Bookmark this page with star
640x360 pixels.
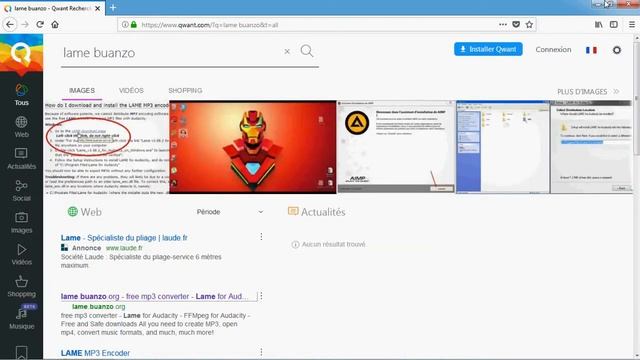529,24
